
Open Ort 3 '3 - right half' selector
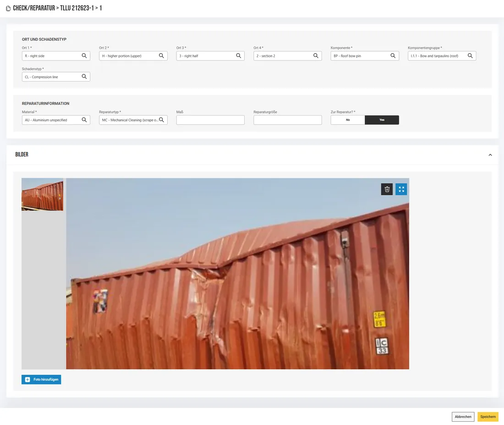pos(210,55)
